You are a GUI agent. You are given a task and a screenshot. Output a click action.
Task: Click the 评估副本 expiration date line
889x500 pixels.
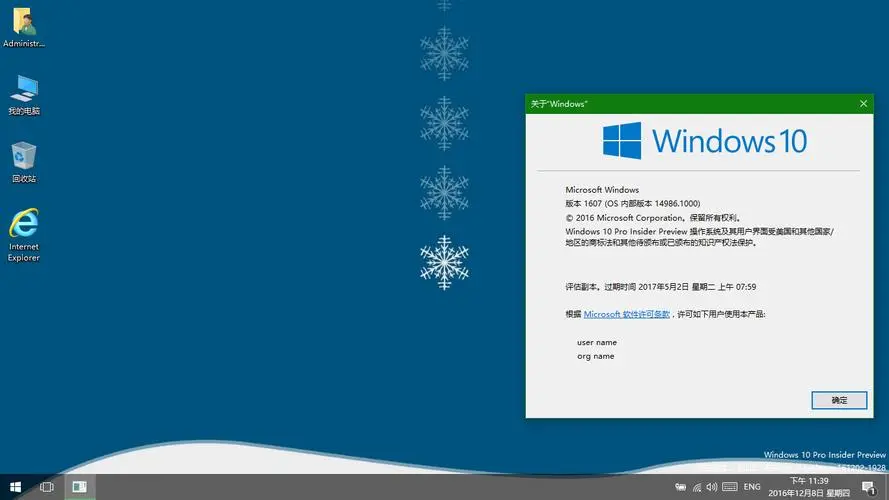[661, 287]
